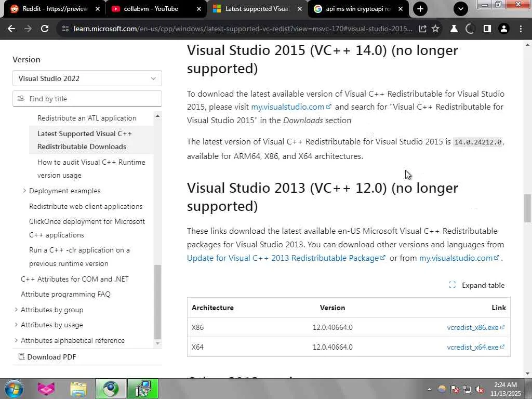This screenshot has height=399, width=532.
Task: Open my.visualstudio.com link in 2013 section
Action: (x=459, y=258)
